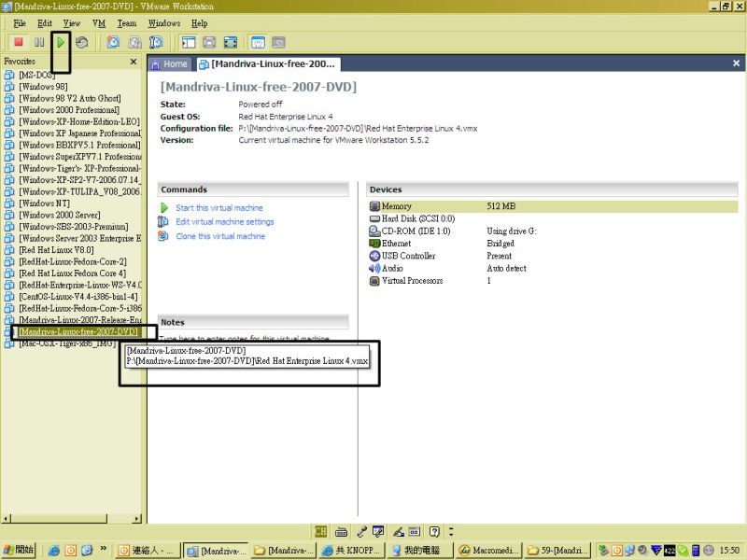Select [Windows NT] in Favorites
This screenshot has height=560, width=747.
click(44, 203)
